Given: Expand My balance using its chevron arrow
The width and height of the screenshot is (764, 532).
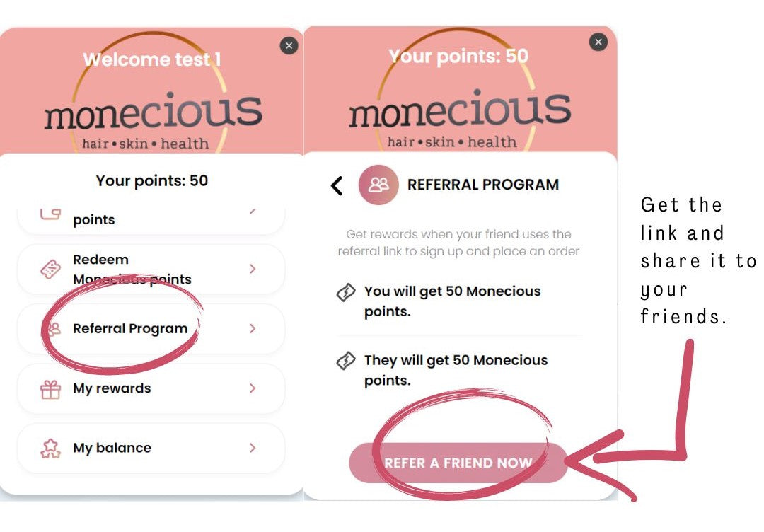Looking at the screenshot, I should (x=253, y=448).
